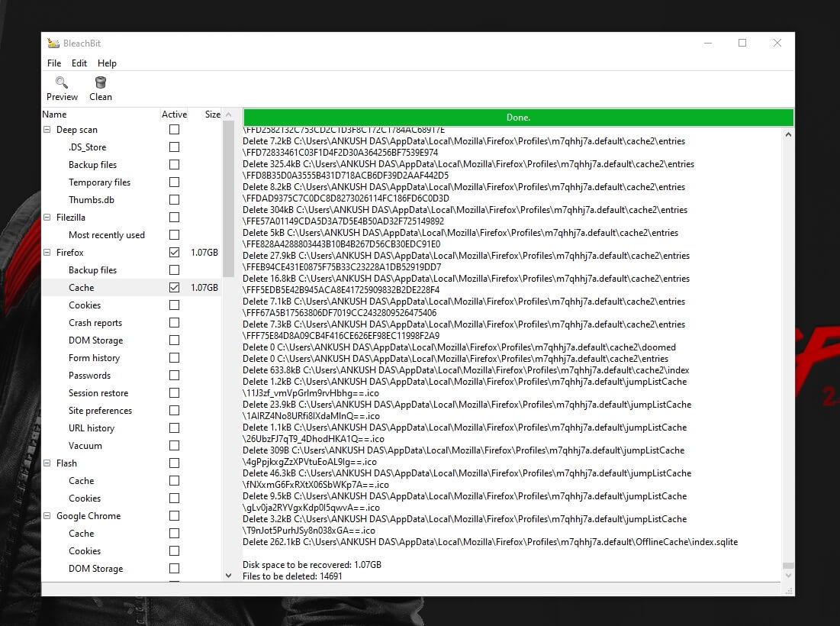Image resolution: width=840 pixels, height=626 pixels.
Task: Click the log pane scrollbar thumb
Action: pos(788,566)
